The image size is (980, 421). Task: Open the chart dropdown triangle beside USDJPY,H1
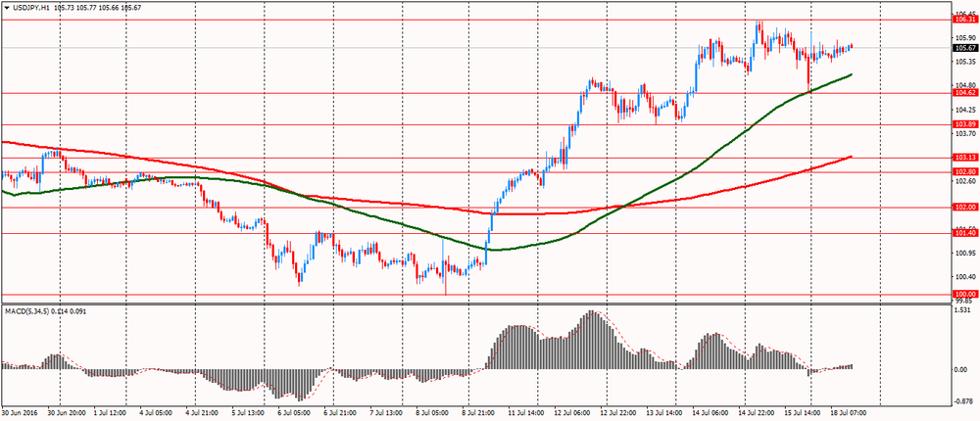[x=6, y=7]
